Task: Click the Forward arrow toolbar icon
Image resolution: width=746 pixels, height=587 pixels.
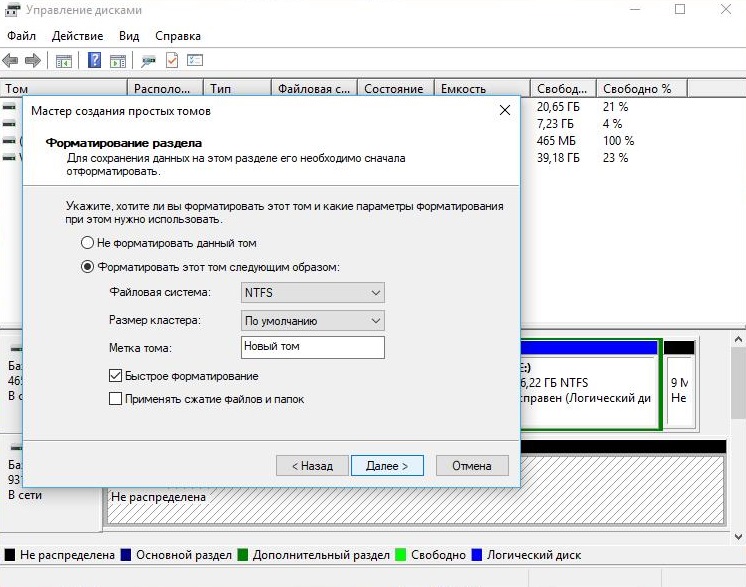Action: [x=33, y=60]
